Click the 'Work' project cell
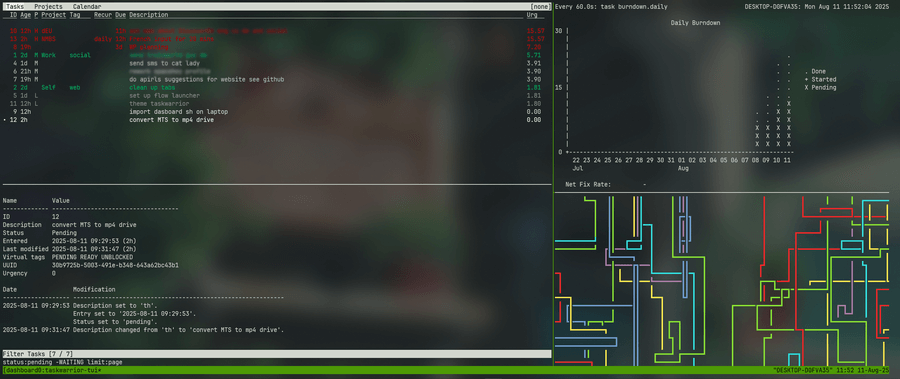The width and height of the screenshot is (900, 379). 48,55
